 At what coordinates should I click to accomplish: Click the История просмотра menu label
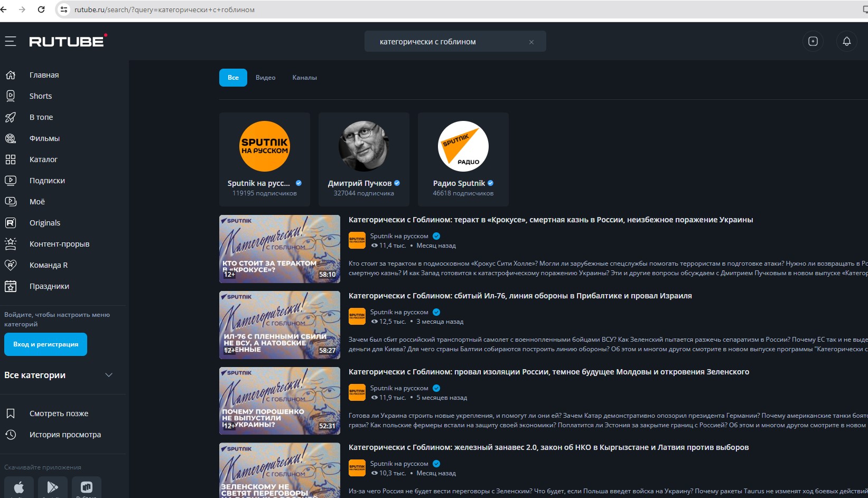tap(65, 435)
